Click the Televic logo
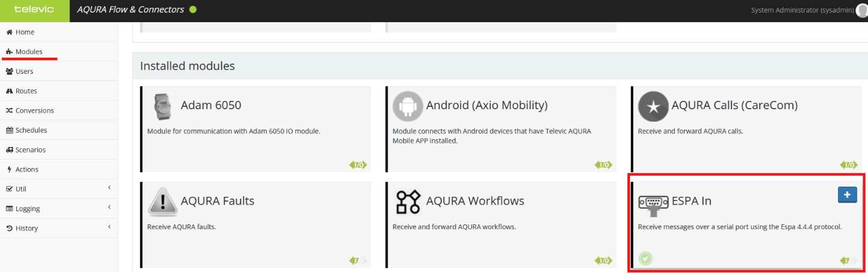 tap(34, 10)
